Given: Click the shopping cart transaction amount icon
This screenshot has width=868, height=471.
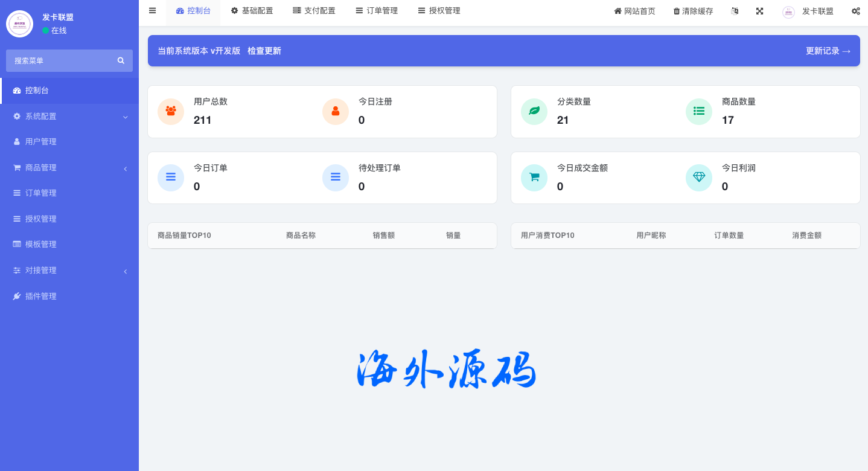Looking at the screenshot, I should [534, 178].
